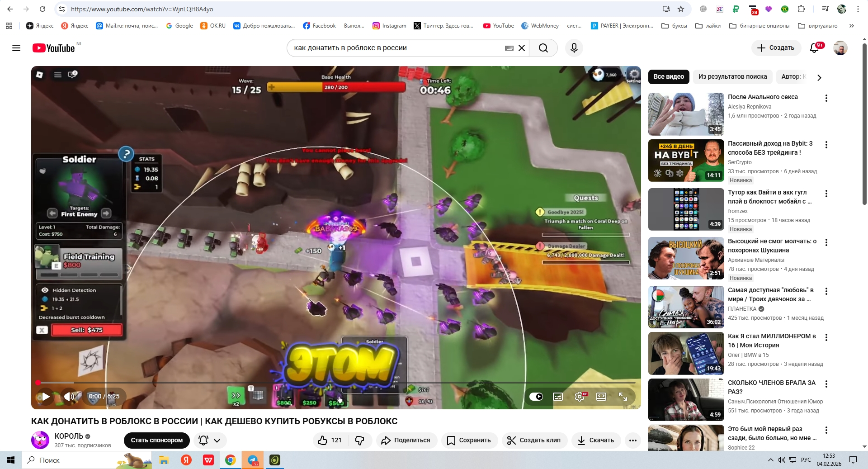Open the OK.RU bookmark
Screen dimensions: 868x469
click(x=213, y=26)
